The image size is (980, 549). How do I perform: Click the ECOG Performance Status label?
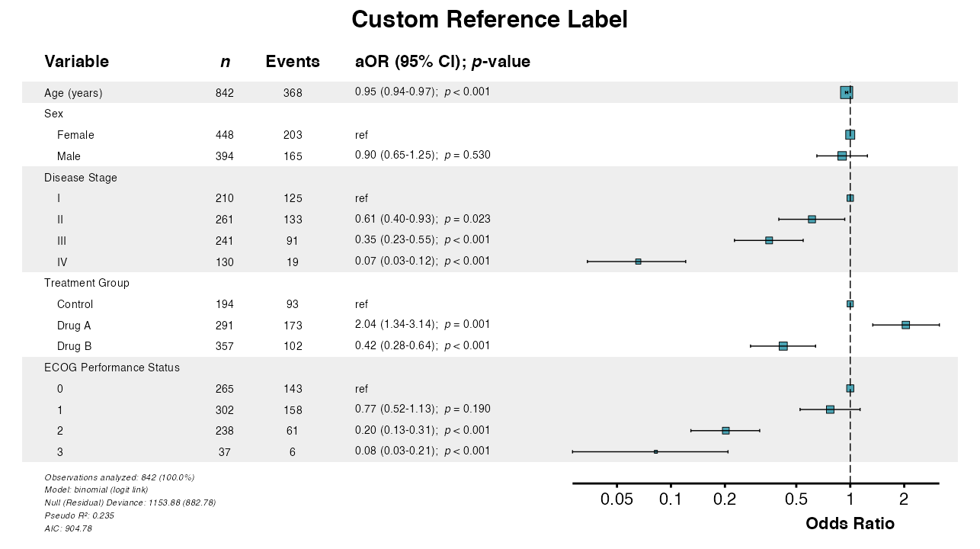point(112,368)
